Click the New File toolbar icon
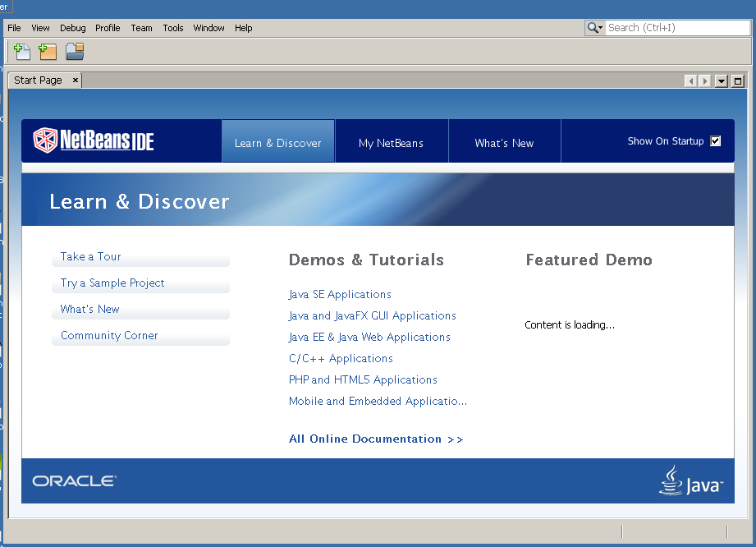 coord(21,52)
